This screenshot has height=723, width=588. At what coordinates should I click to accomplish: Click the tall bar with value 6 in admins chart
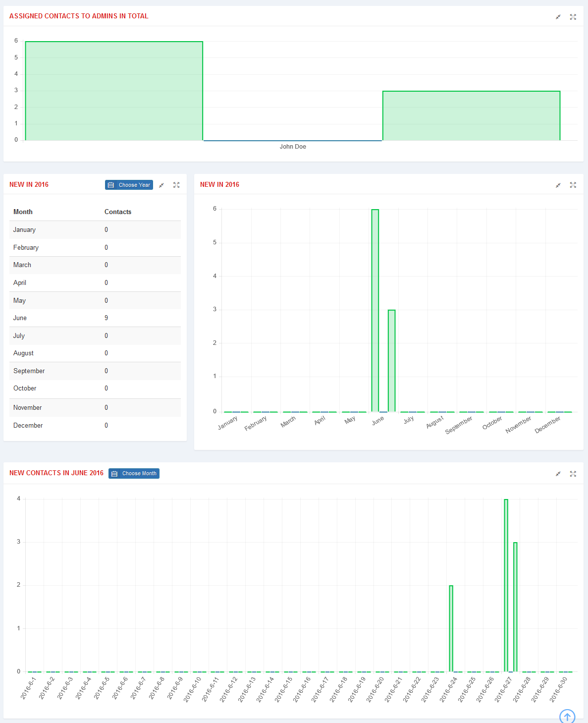point(114,91)
